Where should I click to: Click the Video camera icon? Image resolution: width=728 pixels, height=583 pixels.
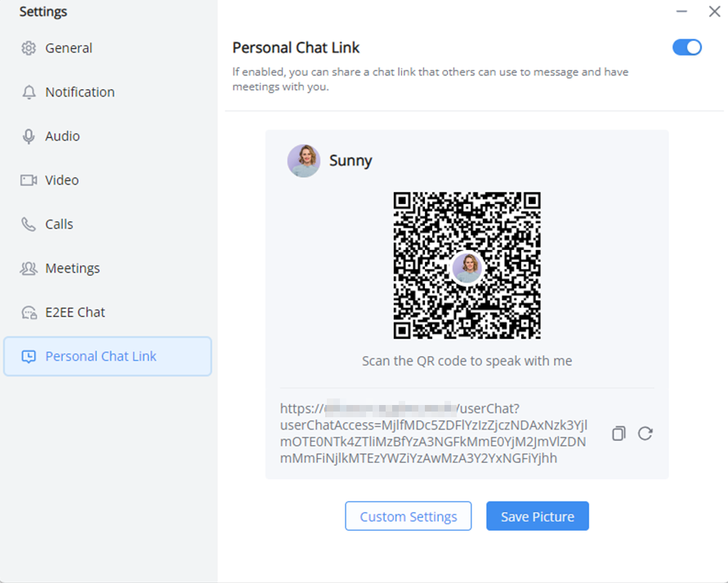tap(29, 180)
